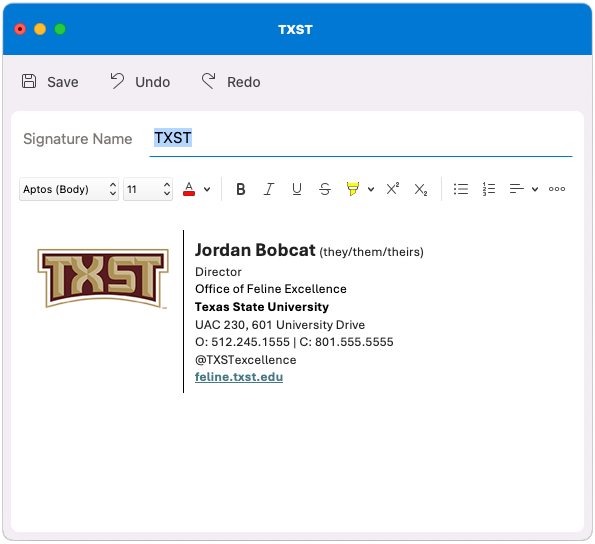The height and width of the screenshot is (544, 595).
Task: Apply superscript formatting
Action: (392, 189)
